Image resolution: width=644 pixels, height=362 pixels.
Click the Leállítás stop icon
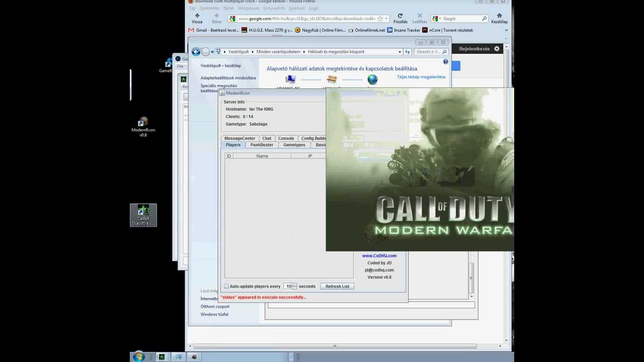pos(420,16)
